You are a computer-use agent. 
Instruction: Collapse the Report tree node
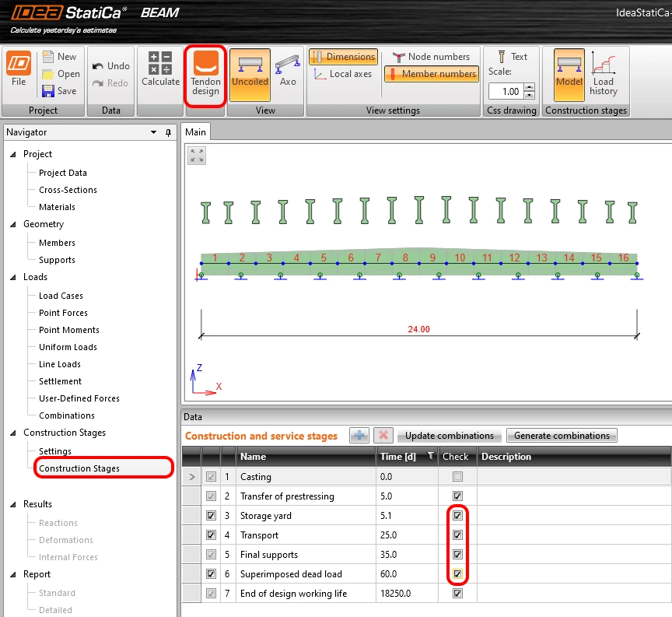pyautogui.click(x=13, y=574)
